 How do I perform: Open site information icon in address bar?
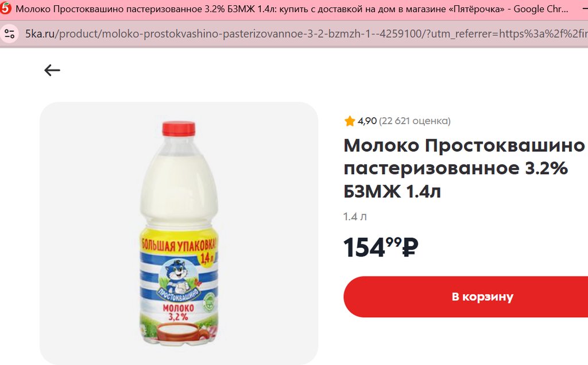coord(9,34)
